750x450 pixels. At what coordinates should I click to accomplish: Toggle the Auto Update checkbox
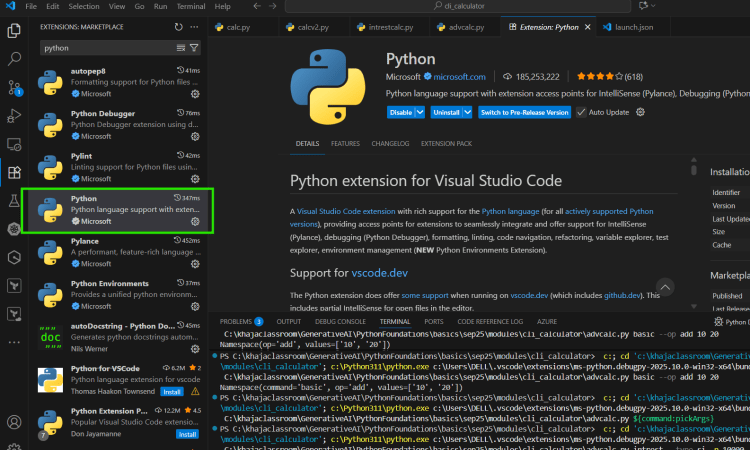582,113
